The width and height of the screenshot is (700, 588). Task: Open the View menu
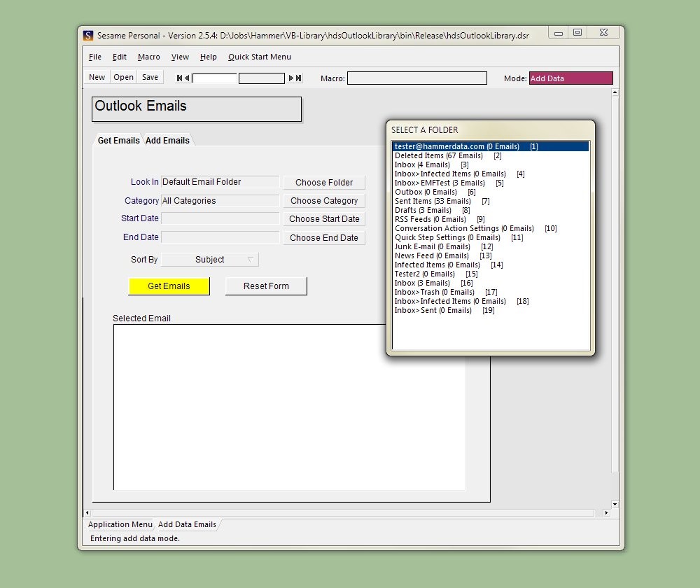180,57
